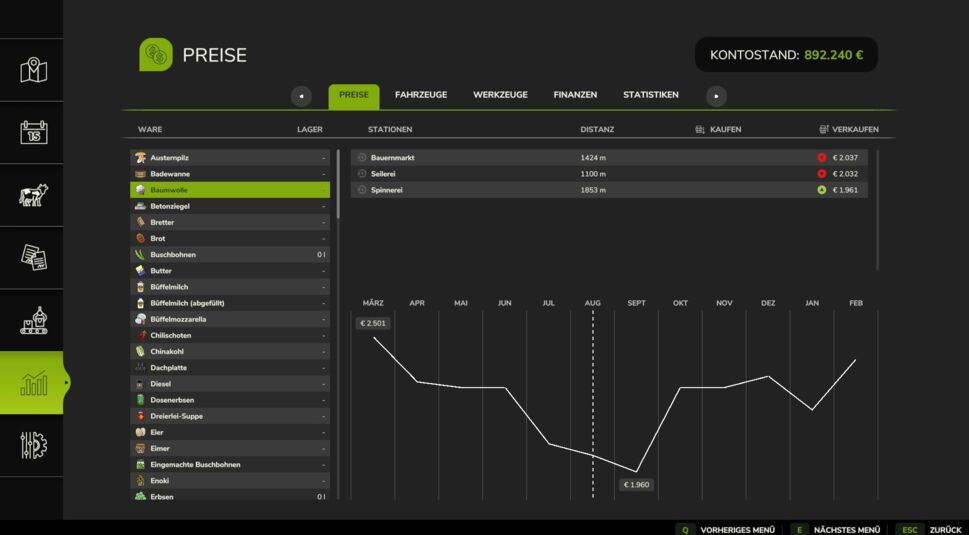Select the statistics chart icon in sidebar

coord(34,383)
